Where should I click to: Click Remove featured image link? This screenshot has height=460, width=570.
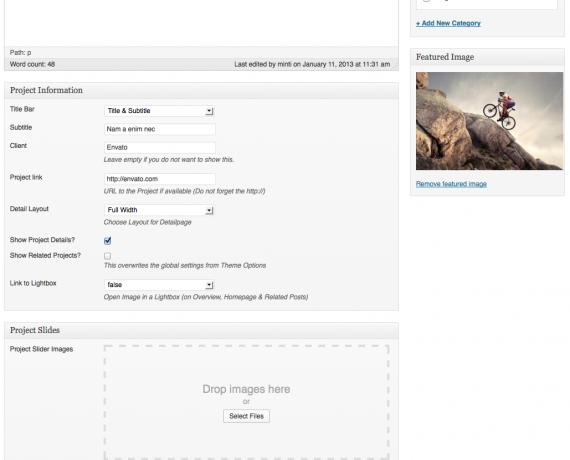click(x=451, y=184)
